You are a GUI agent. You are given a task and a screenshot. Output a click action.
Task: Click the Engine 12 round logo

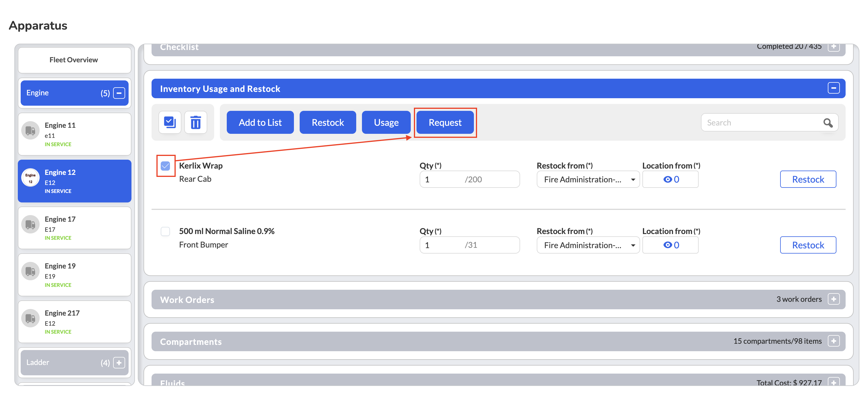[30, 177]
